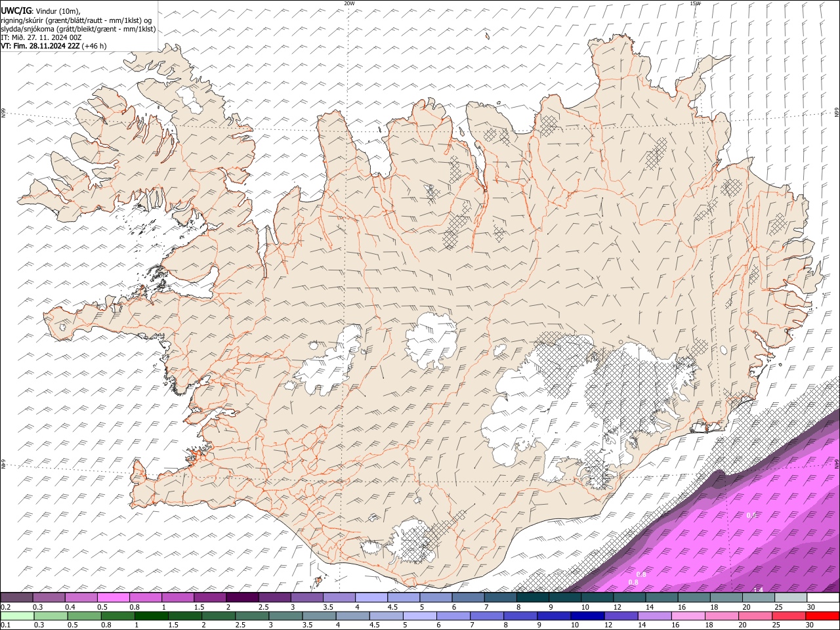Click the 'VT: Fim. 28.11.2024 22Z (+46 h)' line

(x=54, y=46)
